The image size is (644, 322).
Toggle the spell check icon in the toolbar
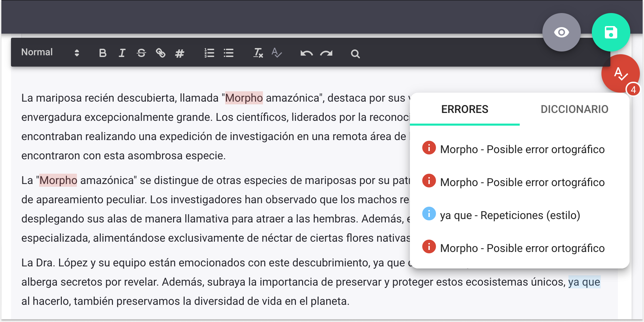coord(277,53)
